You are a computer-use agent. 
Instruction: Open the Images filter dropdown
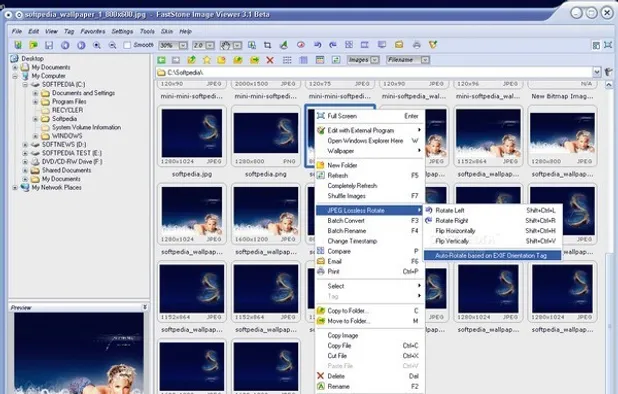click(375, 60)
